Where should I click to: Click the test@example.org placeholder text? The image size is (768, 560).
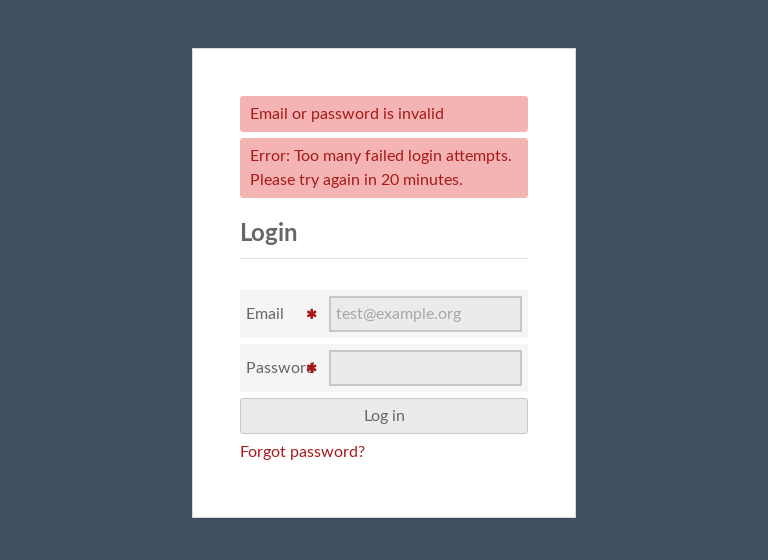click(398, 314)
